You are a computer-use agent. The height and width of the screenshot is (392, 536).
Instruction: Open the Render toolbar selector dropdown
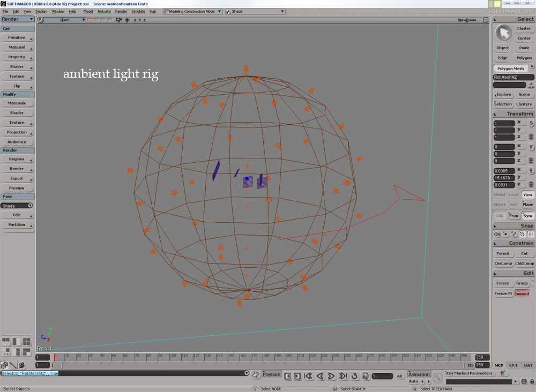click(18, 19)
